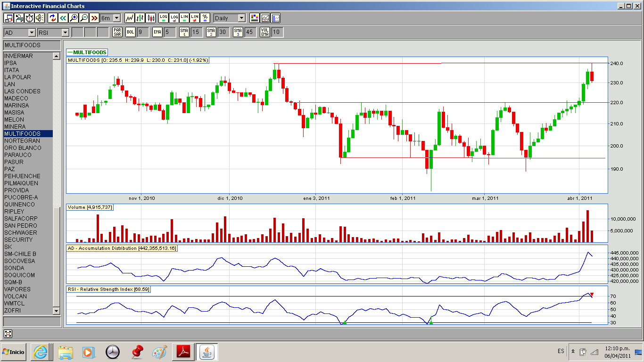The image size is (644, 362).
Task: Zoom out with the magnifier minus icon
Action: 84,18
